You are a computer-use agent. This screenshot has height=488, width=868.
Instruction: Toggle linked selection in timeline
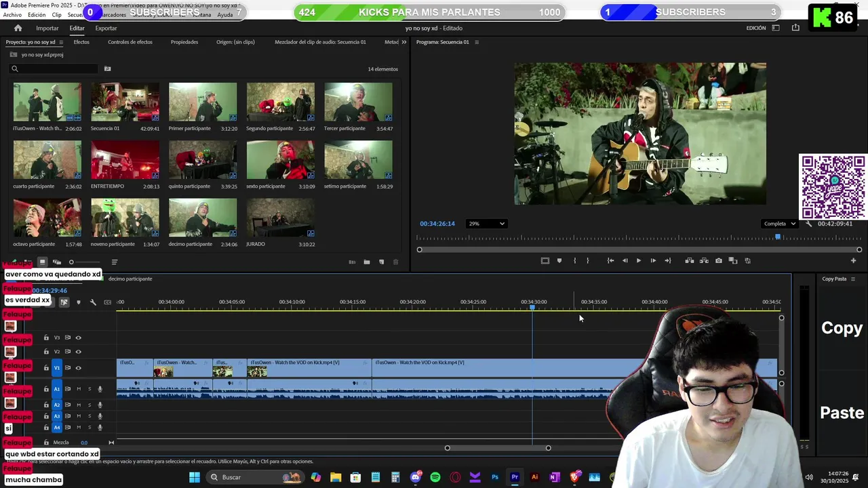(x=64, y=302)
